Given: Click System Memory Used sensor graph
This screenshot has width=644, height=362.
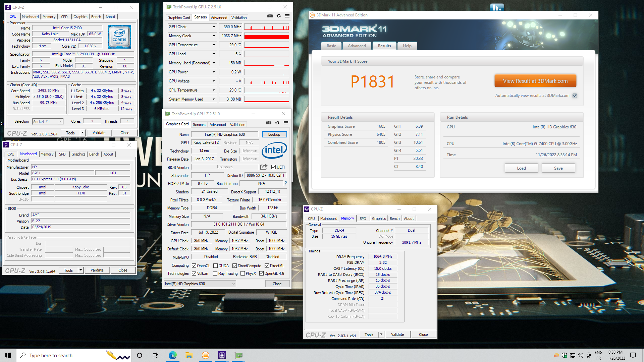Looking at the screenshot, I should coord(266,99).
